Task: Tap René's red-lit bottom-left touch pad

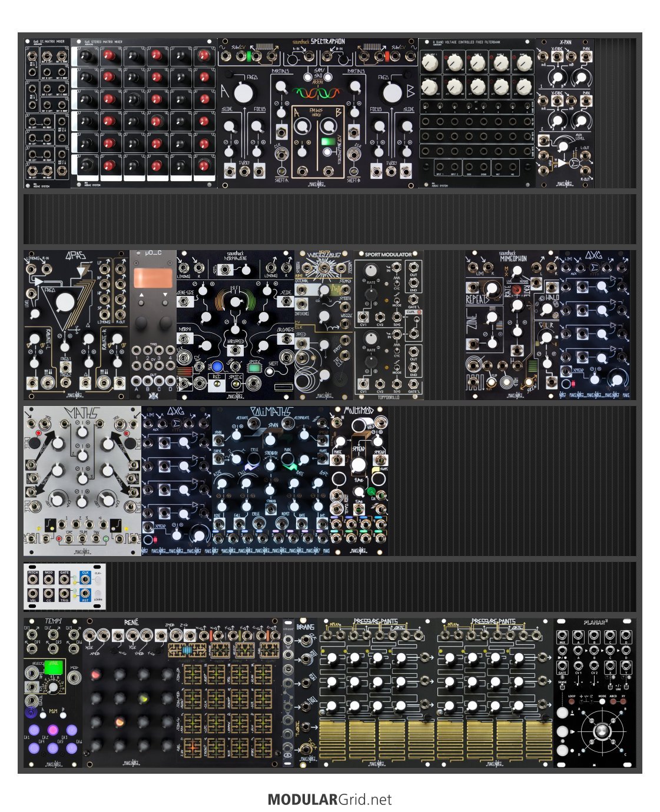Action: pyautogui.click(x=192, y=746)
